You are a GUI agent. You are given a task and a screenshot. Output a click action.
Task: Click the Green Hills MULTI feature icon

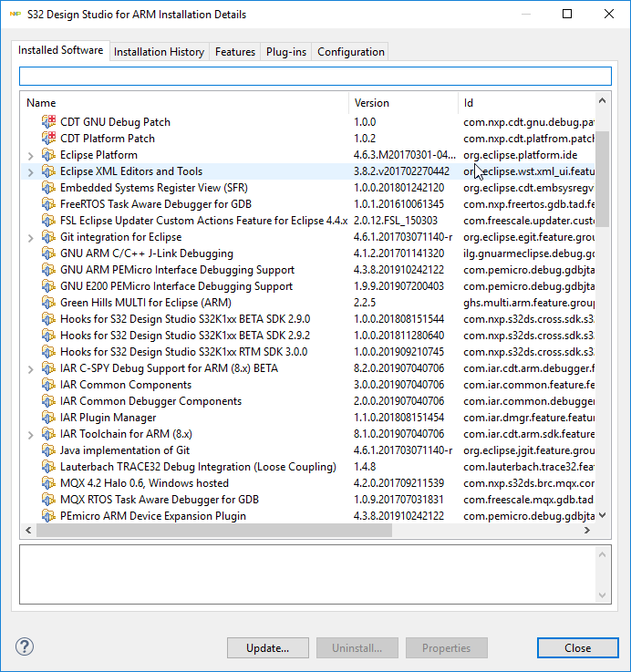tap(48, 302)
